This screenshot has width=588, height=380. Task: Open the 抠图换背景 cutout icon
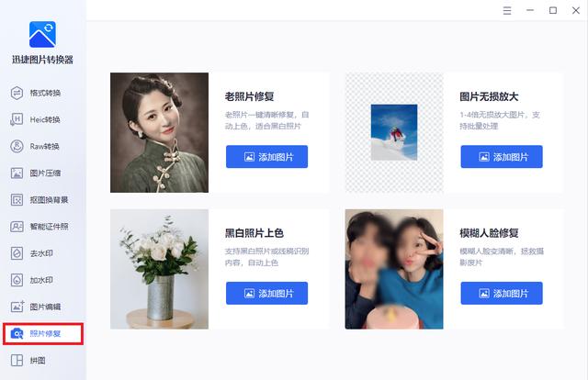[x=17, y=200]
